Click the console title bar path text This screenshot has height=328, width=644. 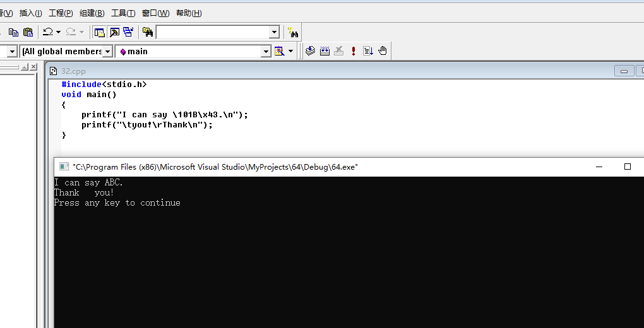pyautogui.click(x=215, y=167)
